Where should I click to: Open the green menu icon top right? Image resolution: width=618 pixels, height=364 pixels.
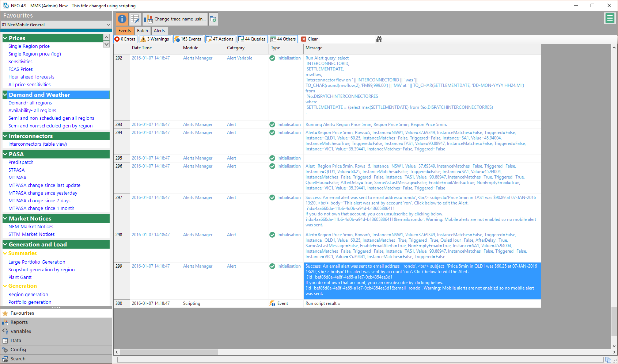pos(610,18)
